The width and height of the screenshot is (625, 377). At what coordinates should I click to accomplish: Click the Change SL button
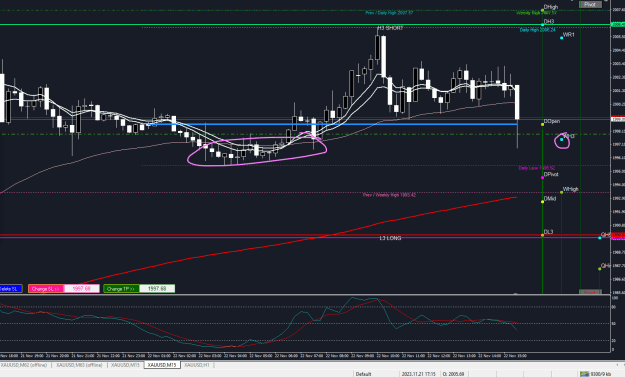click(x=46, y=289)
